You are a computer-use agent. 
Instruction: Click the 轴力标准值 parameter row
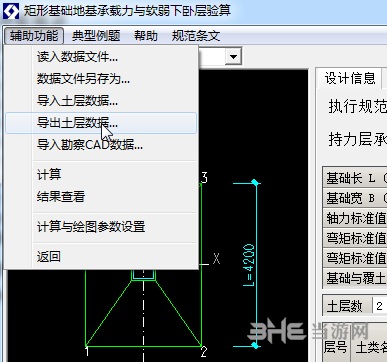pos(355,218)
